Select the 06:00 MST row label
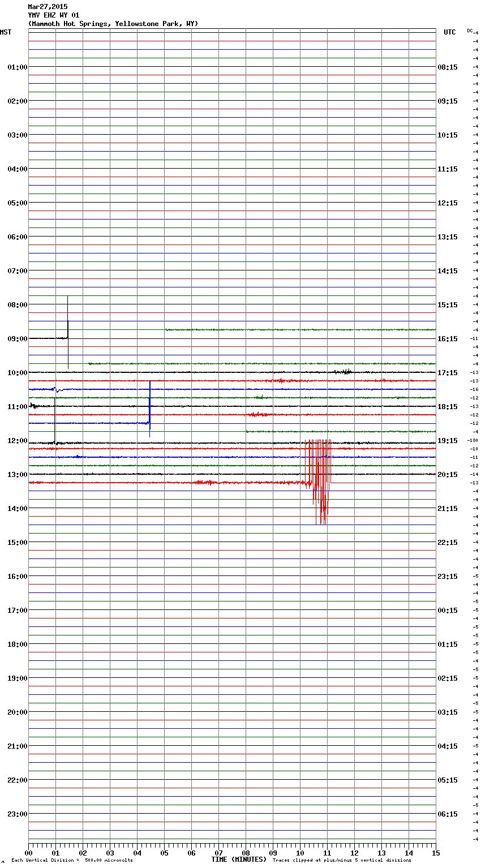 coord(18,237)
